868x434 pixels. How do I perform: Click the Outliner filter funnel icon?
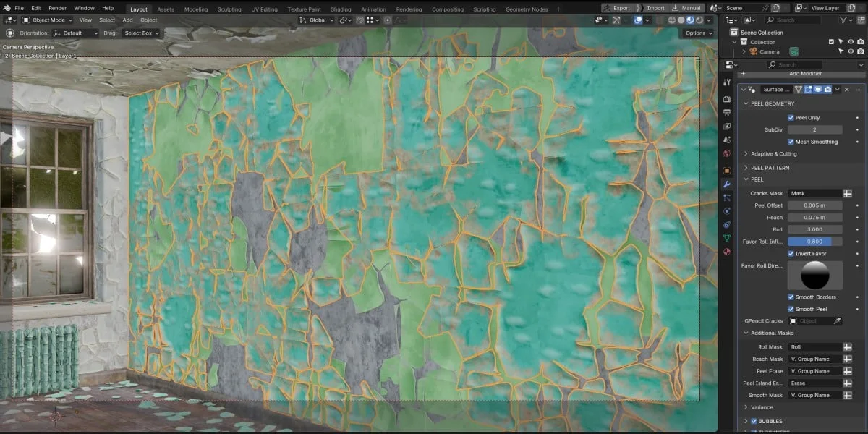coord(843,20)
